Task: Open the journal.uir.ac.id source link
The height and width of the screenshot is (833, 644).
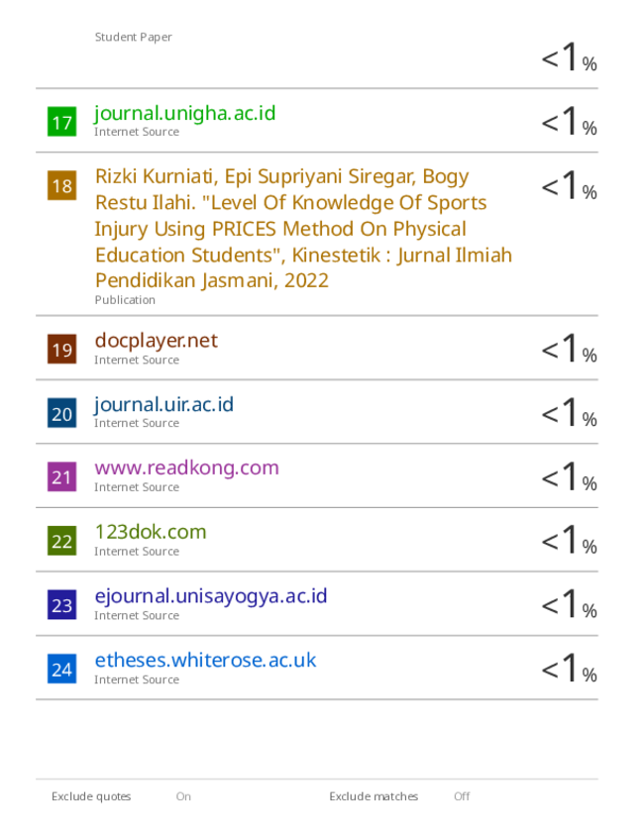Action: (x=163, y=405)
